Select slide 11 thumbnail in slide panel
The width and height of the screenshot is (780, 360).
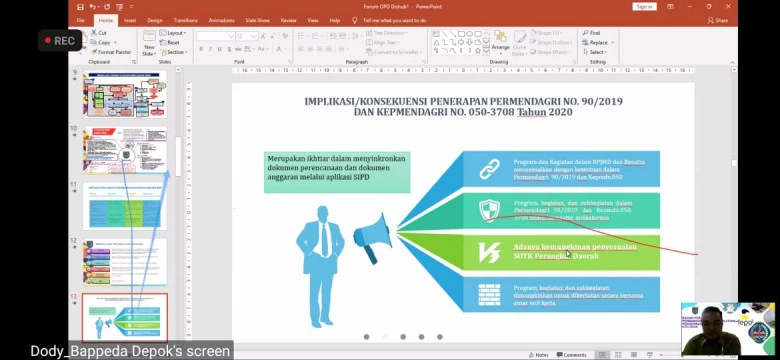[x=125, y=206]
